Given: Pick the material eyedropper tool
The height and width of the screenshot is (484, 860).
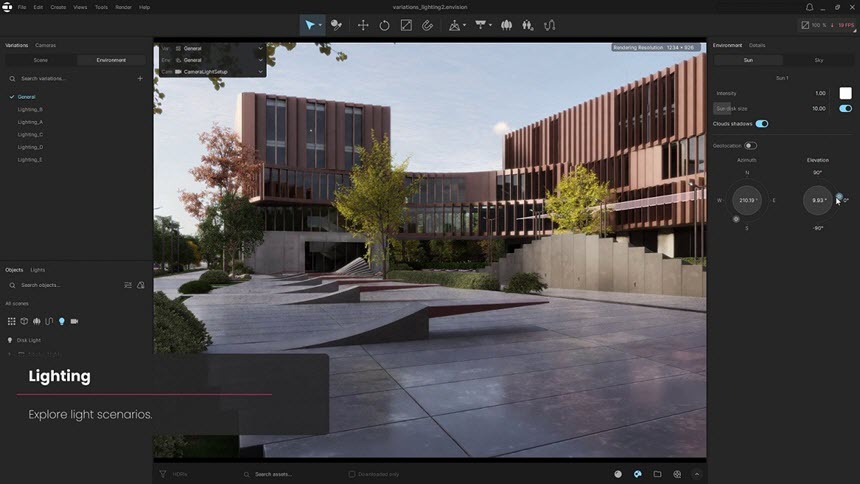Looking at the screenshot, I should tap(336, 25).
